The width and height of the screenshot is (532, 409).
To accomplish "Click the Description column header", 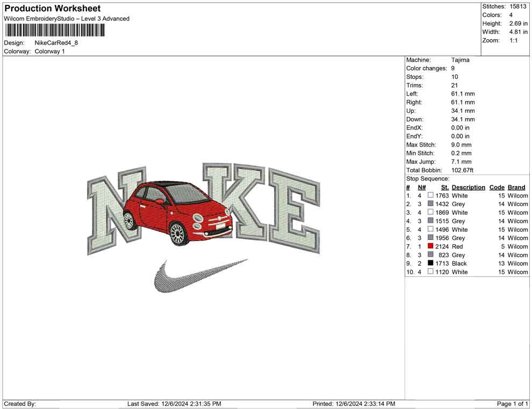I will pos(468,187).
